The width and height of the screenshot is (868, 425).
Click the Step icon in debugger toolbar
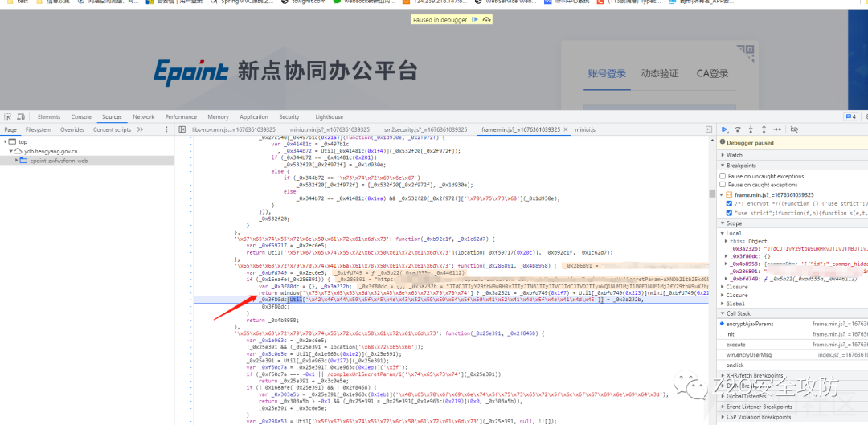777,129
